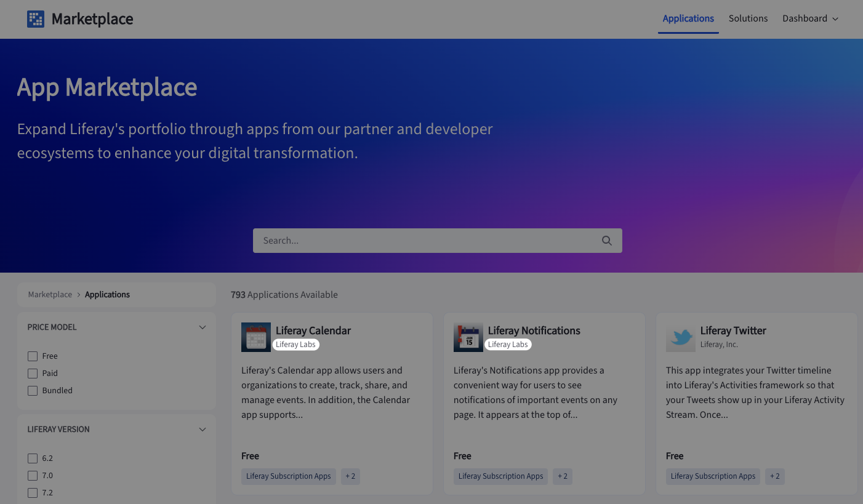Screen dimensions: 863x504
Task: Click the Marketplace header title
Action: (92, 19)
